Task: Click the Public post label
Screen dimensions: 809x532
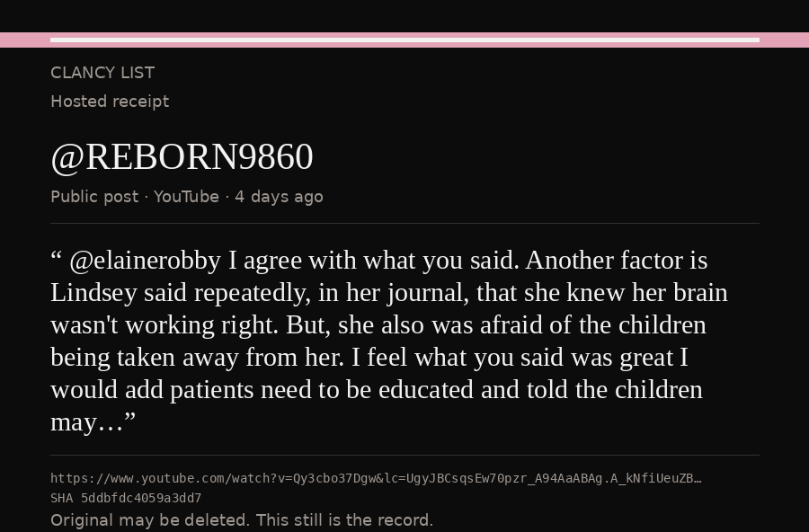Action: pyautogui.click(x=94, y=197)
